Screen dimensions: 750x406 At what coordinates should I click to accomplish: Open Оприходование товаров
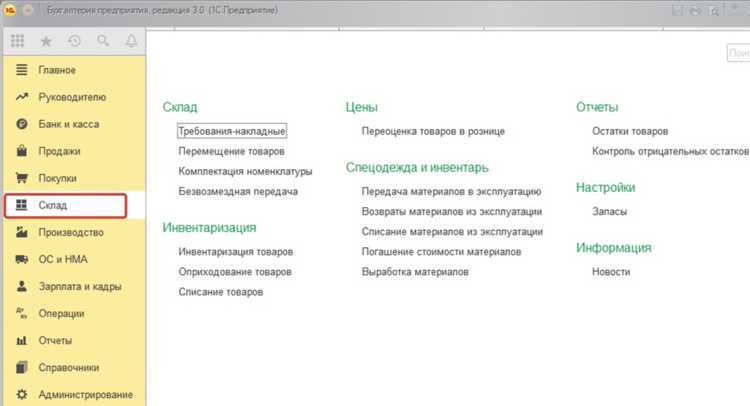tap(235, 272)
